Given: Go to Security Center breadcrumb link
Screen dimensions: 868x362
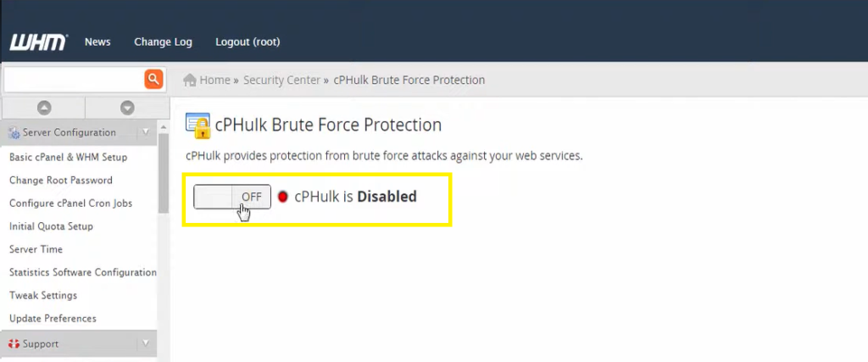Looking at the screenshot, I should click(x=281, y=81).
